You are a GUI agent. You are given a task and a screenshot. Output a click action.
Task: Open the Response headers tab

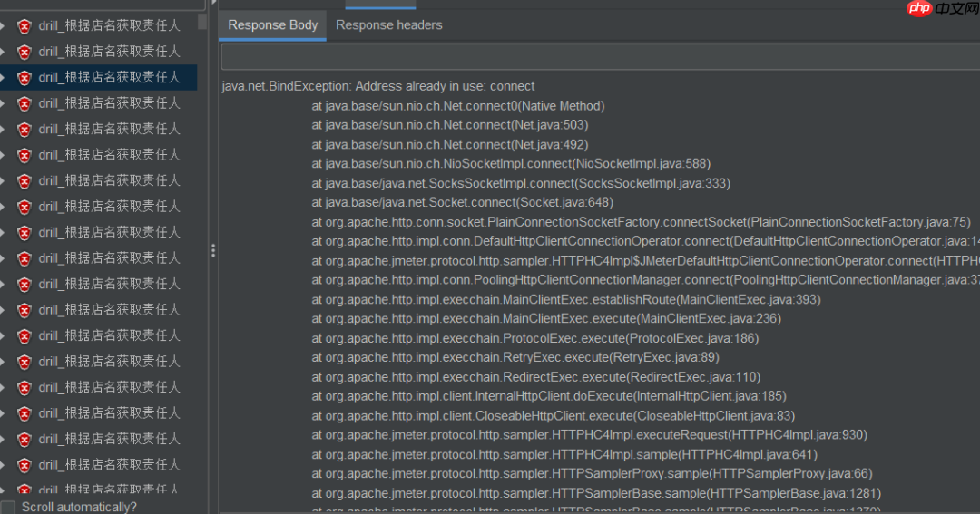(x=388, y=25)
